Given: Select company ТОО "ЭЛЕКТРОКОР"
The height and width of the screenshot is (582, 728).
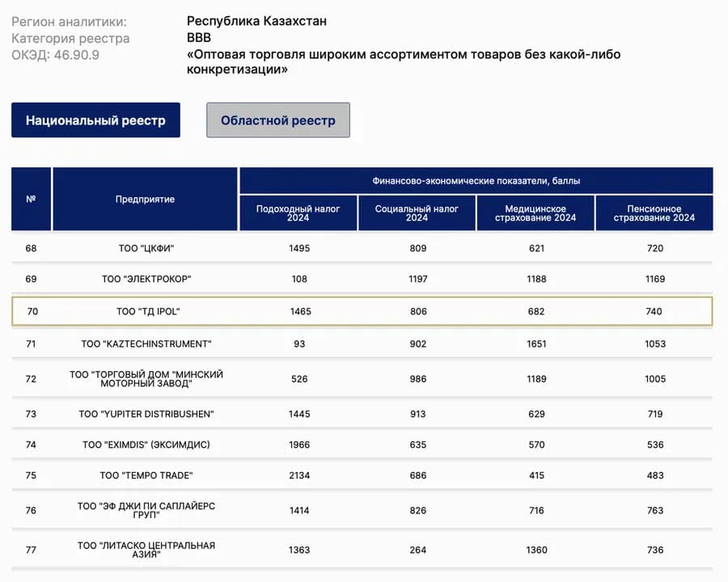Looking at the screenshot, I should 146,279.
